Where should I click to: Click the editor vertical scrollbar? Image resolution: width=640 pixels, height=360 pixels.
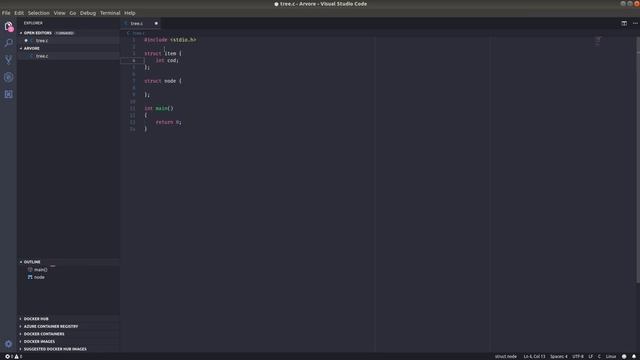click(x=637, y=159)
